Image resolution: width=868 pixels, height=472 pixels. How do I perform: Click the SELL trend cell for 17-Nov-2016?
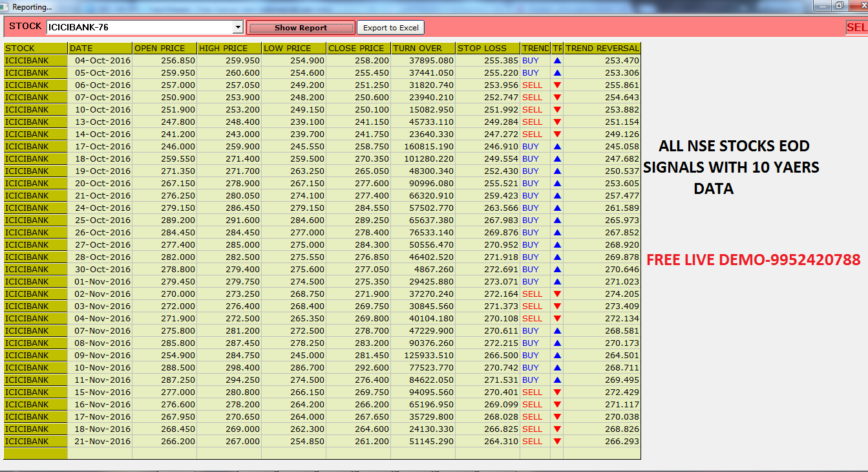(535, 417)
